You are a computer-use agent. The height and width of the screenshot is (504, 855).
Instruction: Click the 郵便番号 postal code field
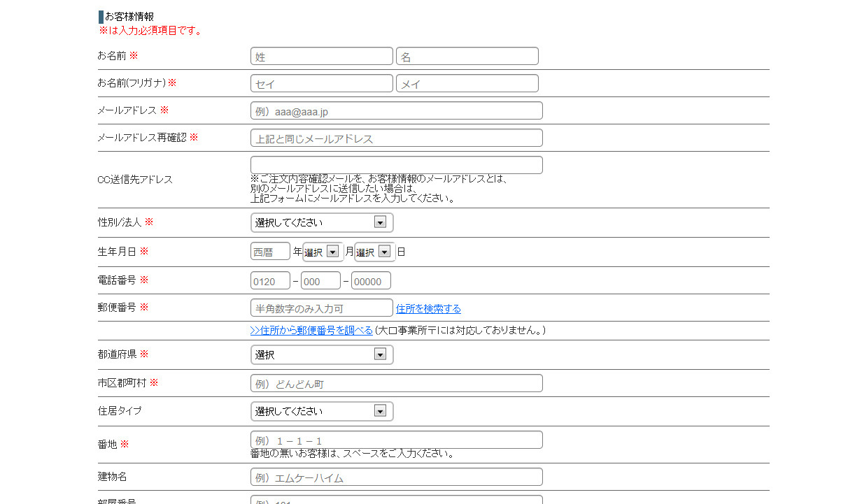[321, 308]
